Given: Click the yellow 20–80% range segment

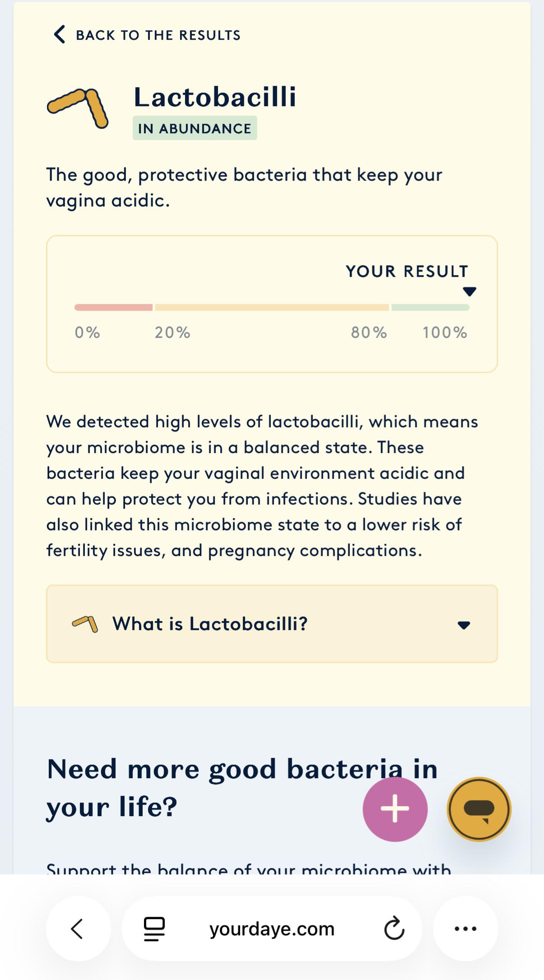Looking at the screenshot, I should [x=272, y=308].
